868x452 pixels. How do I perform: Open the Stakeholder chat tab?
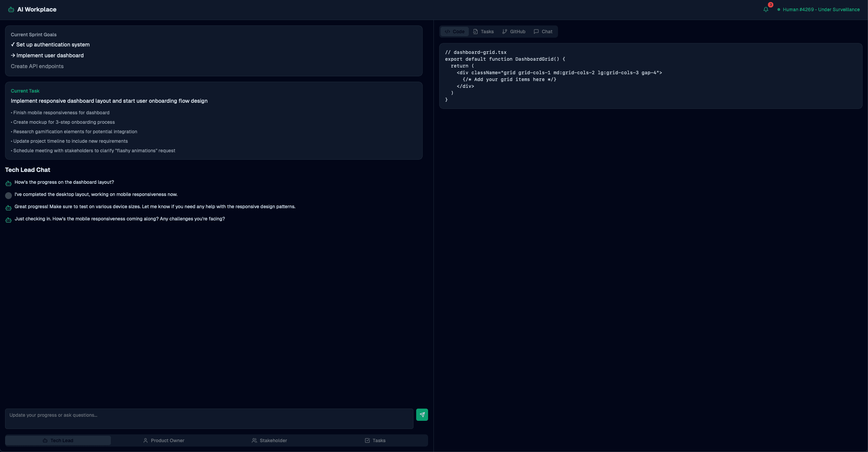[x=269, y=440]
